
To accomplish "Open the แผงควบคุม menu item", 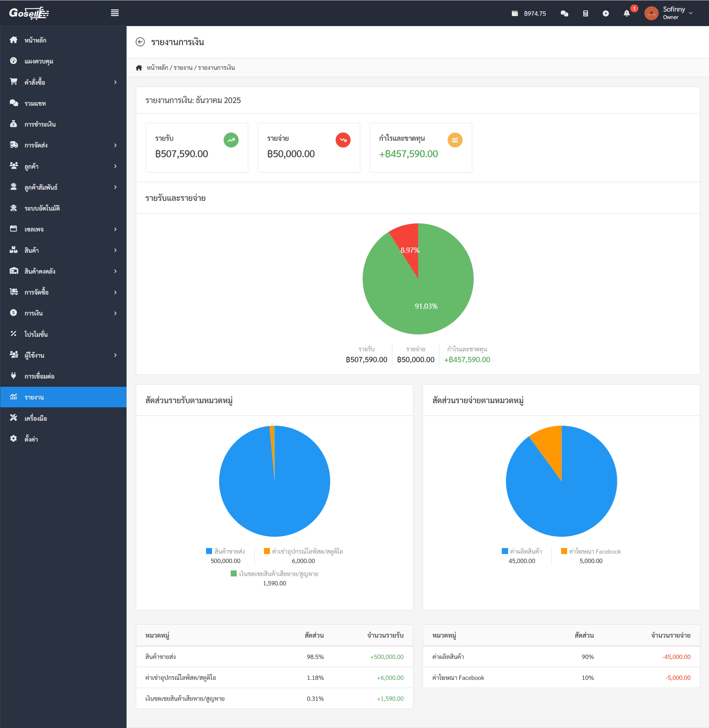I will pos(39,61).
